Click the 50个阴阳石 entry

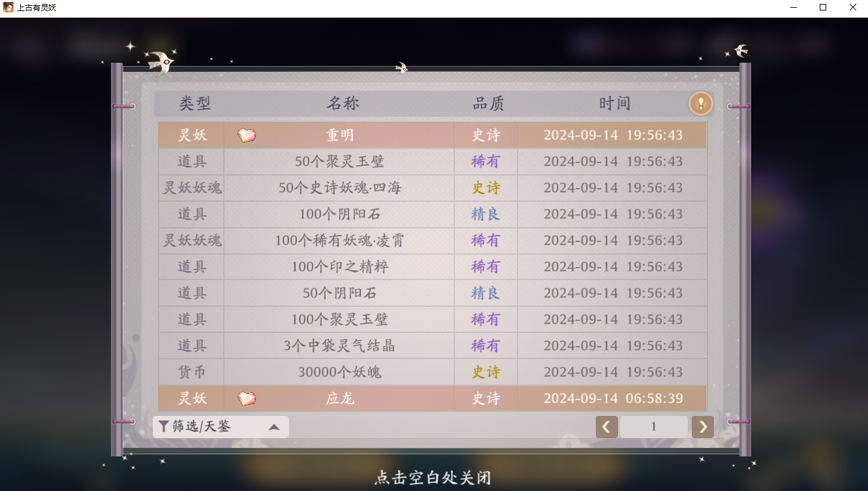339,293
